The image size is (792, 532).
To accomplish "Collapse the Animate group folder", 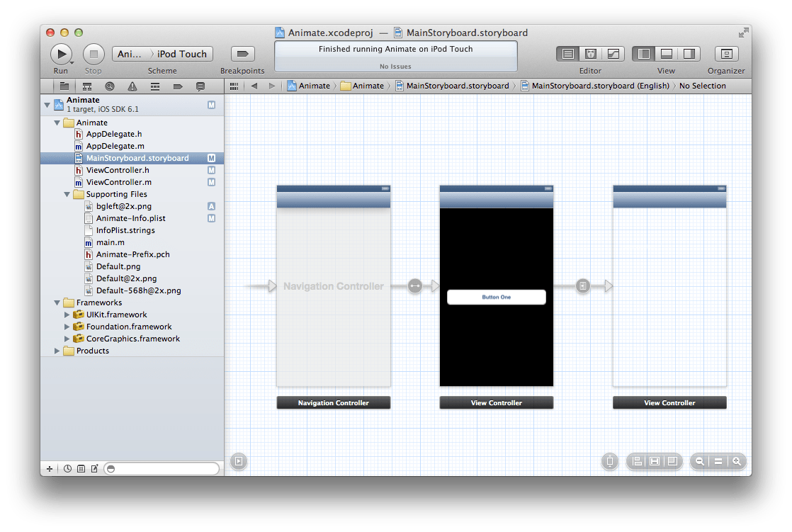I will (57, 123).
